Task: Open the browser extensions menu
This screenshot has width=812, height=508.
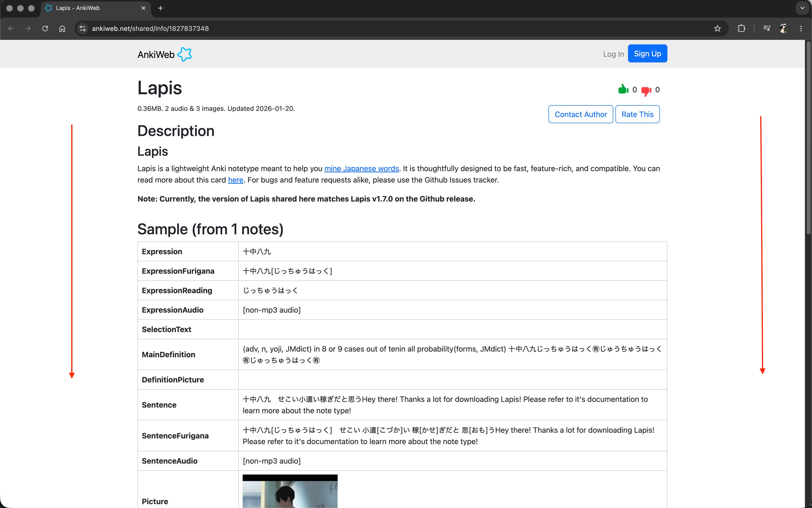Action: [741, 28]
